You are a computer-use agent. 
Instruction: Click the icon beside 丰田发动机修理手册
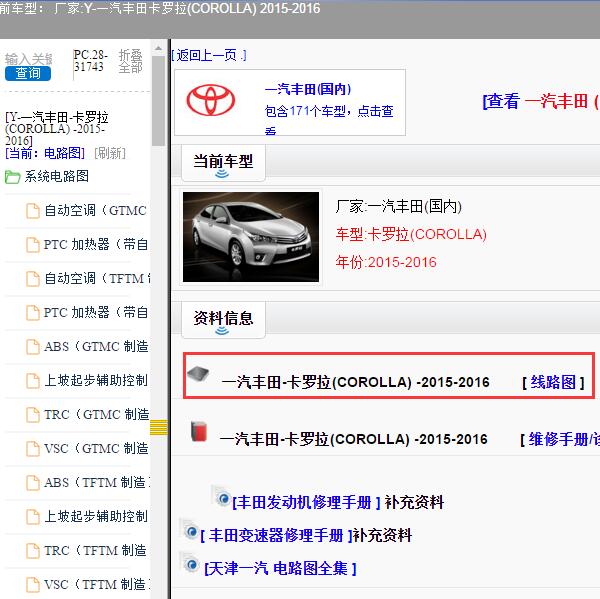[221, 496]
